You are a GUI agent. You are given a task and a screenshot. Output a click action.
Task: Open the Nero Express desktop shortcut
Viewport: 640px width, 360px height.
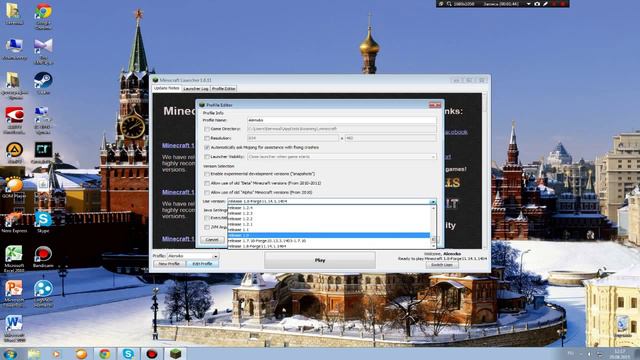14,222
